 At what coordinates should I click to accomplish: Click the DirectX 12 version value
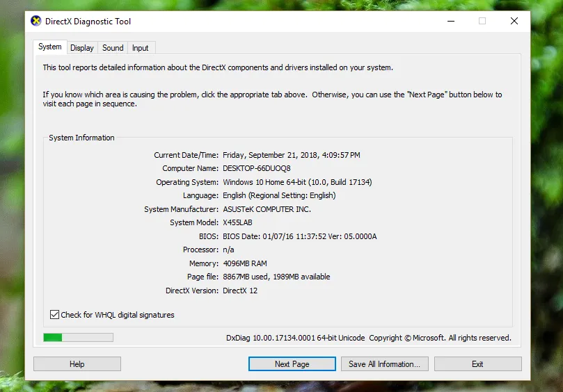click(240, 291)
